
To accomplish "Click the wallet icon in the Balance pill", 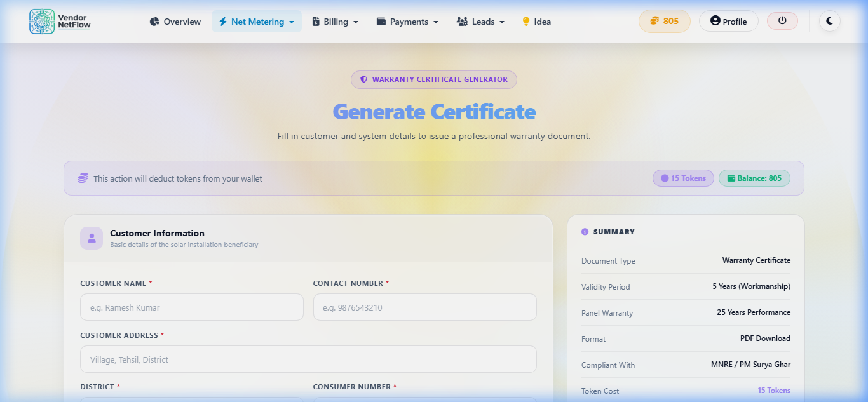I will tap(731, 178).
